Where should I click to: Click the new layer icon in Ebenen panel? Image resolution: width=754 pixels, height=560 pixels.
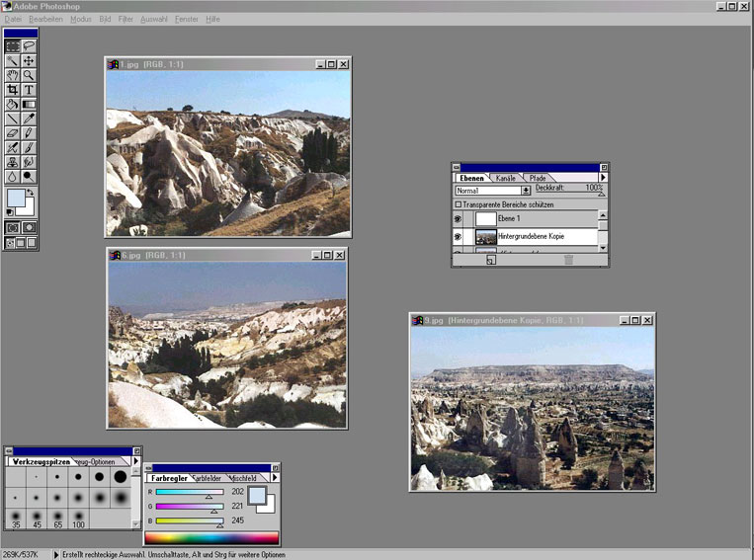[491, 260]
